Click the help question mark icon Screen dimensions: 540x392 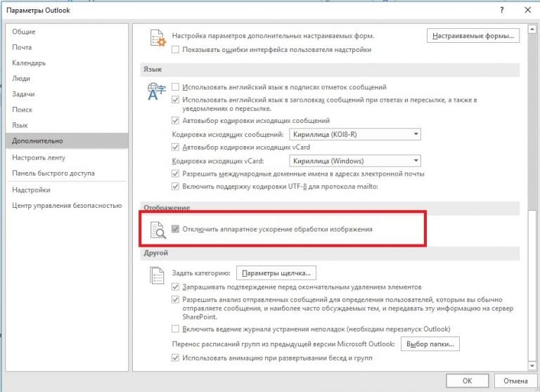pos(501,11)
